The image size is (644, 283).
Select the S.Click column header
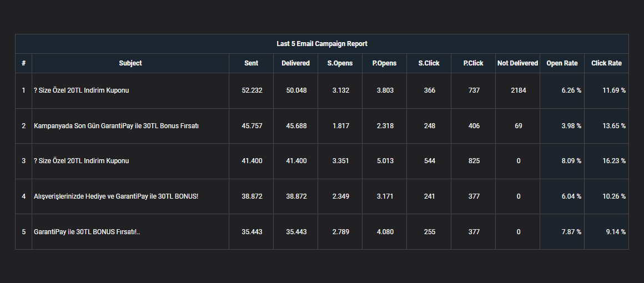point(429,63)
